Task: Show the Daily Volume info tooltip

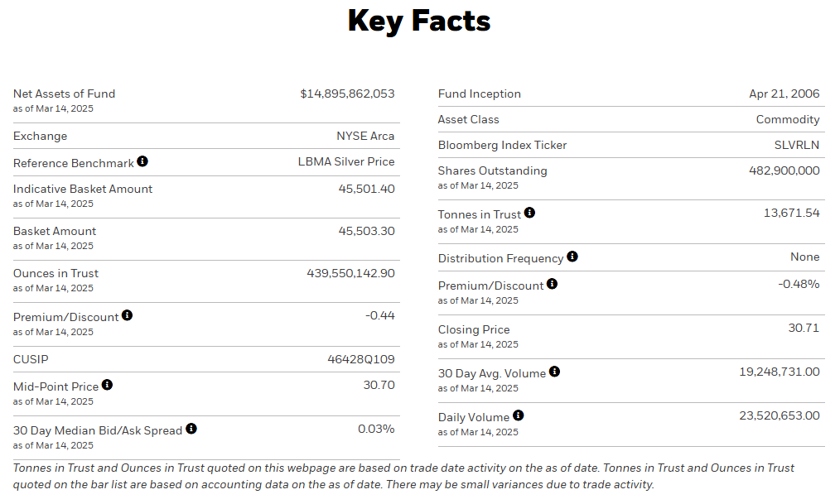Action: tap(518, 415)
